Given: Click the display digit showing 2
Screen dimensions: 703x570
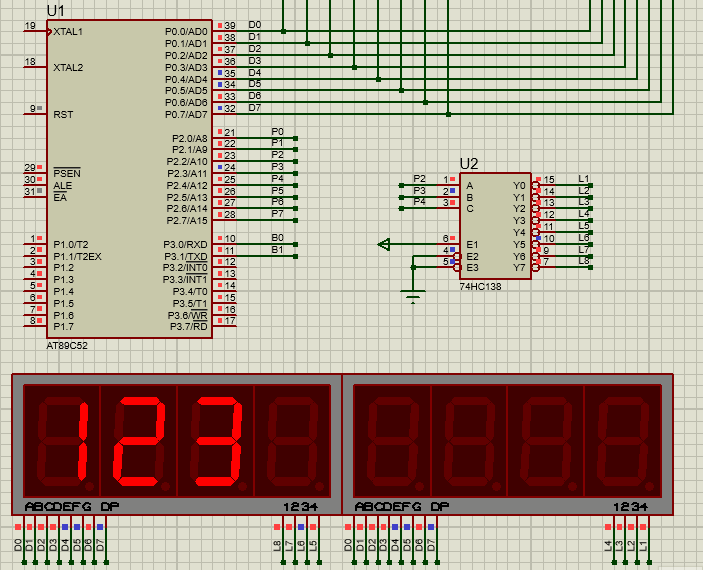Looking at the screenshot, I should click(139, 441).
